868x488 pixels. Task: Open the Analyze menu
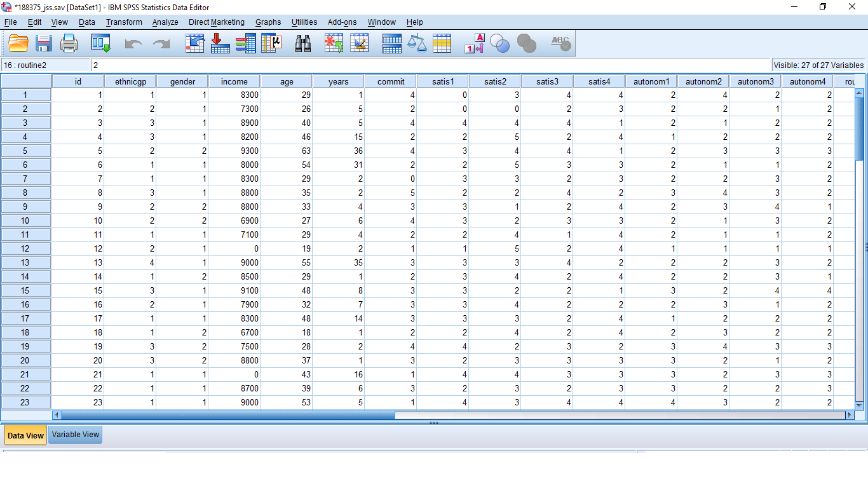click(x=165, y=22)
